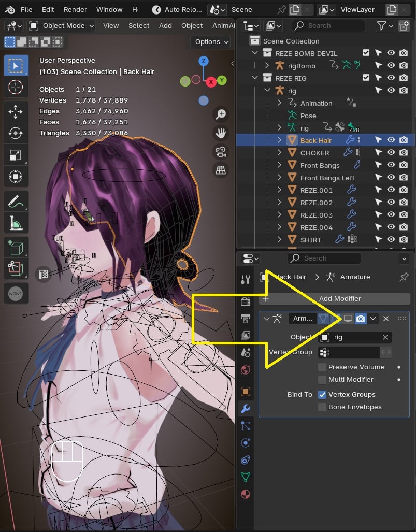Uncheck REZE RIG collection checkbox
Screen dimensions: 416x532
click(x=366, y=77)
